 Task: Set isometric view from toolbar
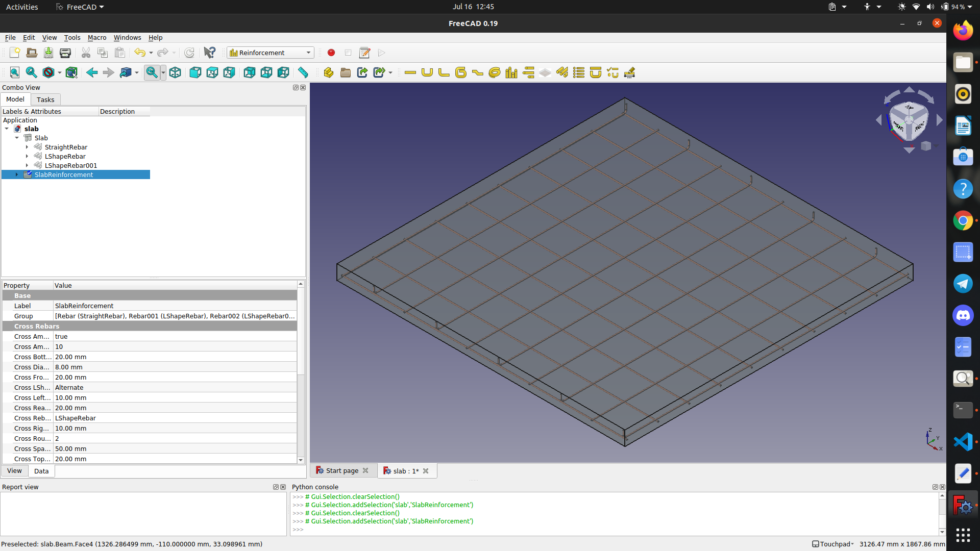(175, 72)
